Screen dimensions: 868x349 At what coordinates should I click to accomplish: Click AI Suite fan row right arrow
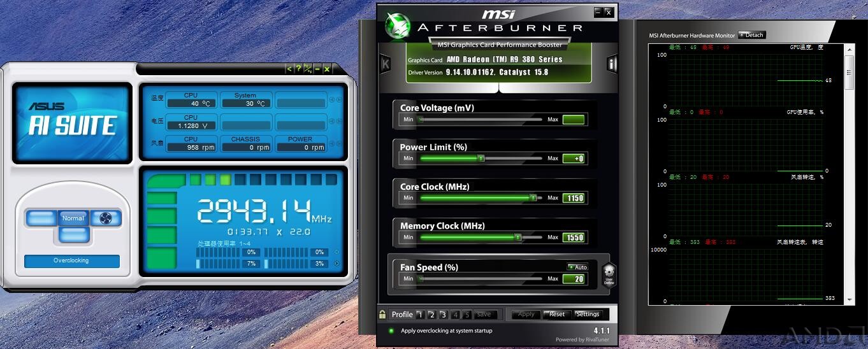click(339, 145)
